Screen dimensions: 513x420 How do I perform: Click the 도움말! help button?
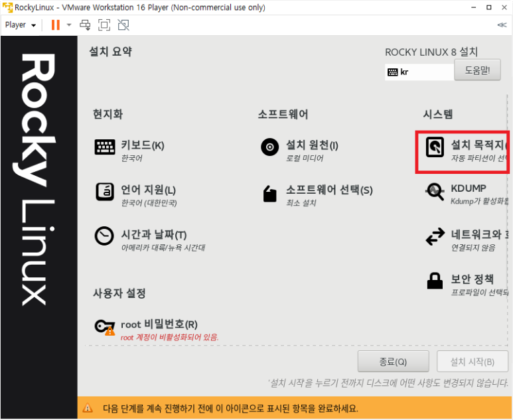(477, 70)
